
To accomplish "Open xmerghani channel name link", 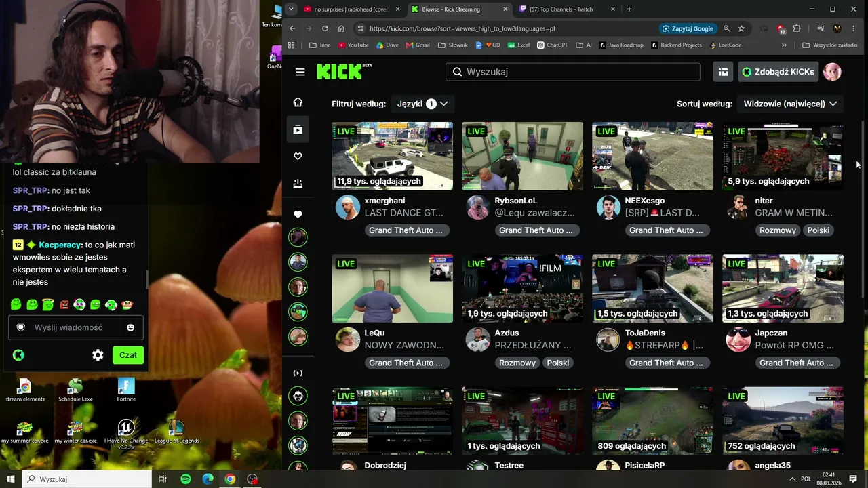I will coord(384,201).
